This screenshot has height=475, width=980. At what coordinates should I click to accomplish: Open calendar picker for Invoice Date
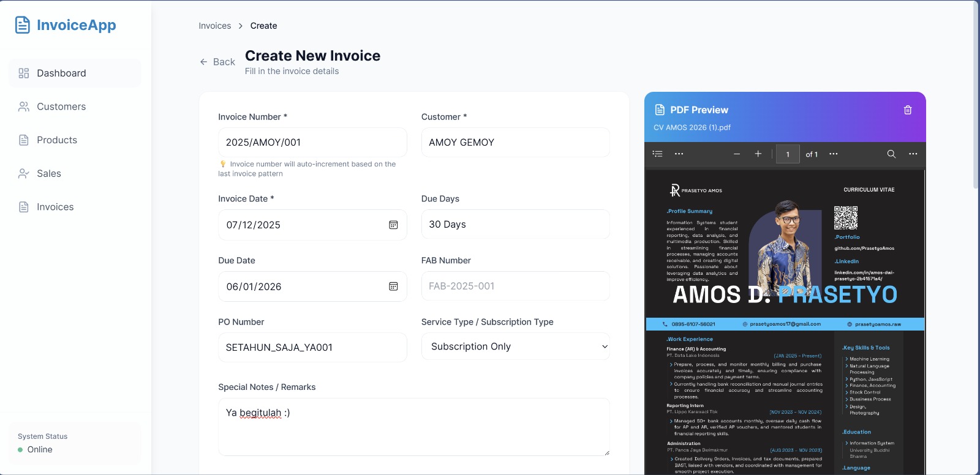[x=393, y=225]
